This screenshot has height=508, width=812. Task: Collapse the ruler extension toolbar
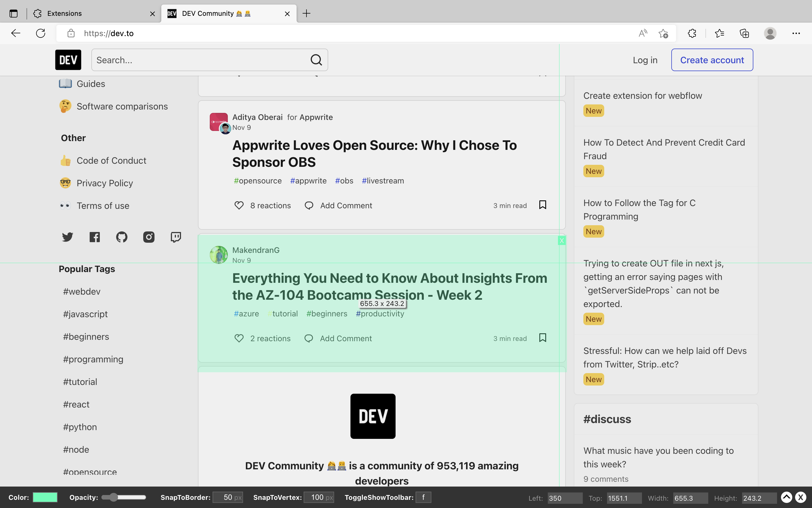[787, 497]
